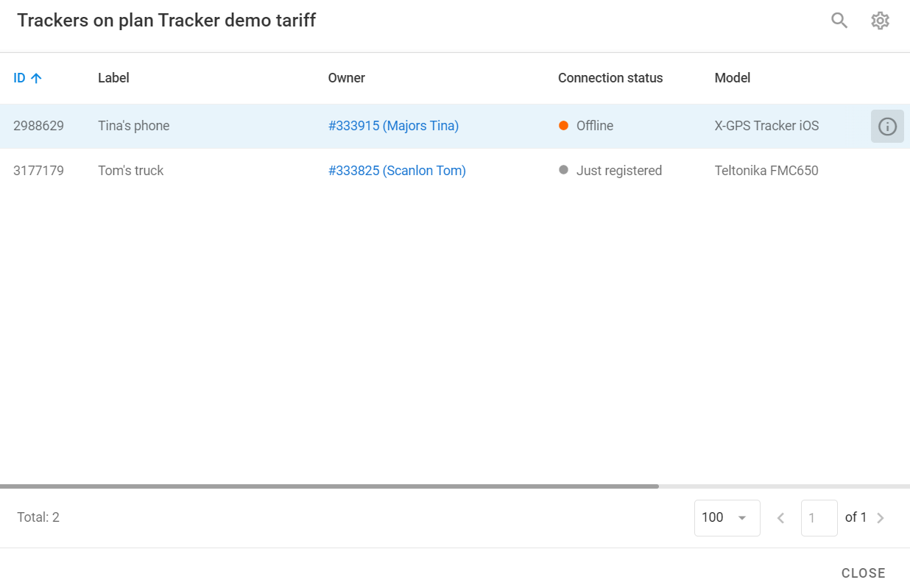Click the Just registered status dot for Tom's truck
The width and height of the screenshot is (910, 588).
563,170
